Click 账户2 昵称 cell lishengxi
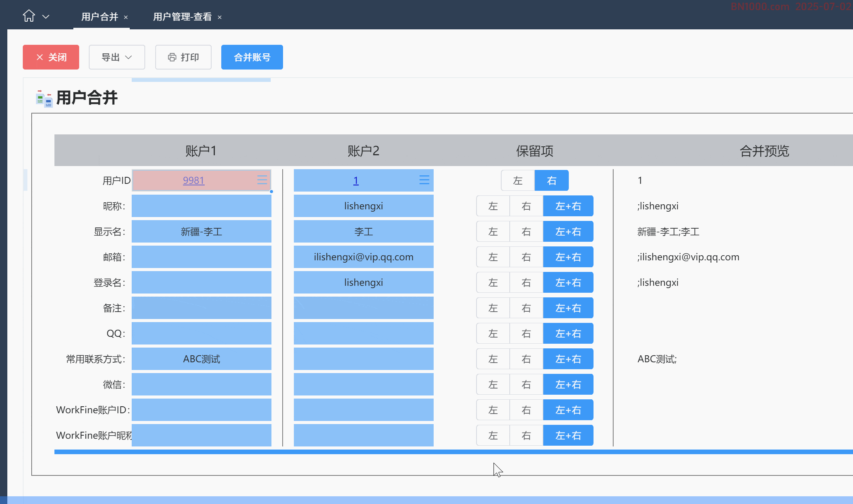 click(364, 206)
